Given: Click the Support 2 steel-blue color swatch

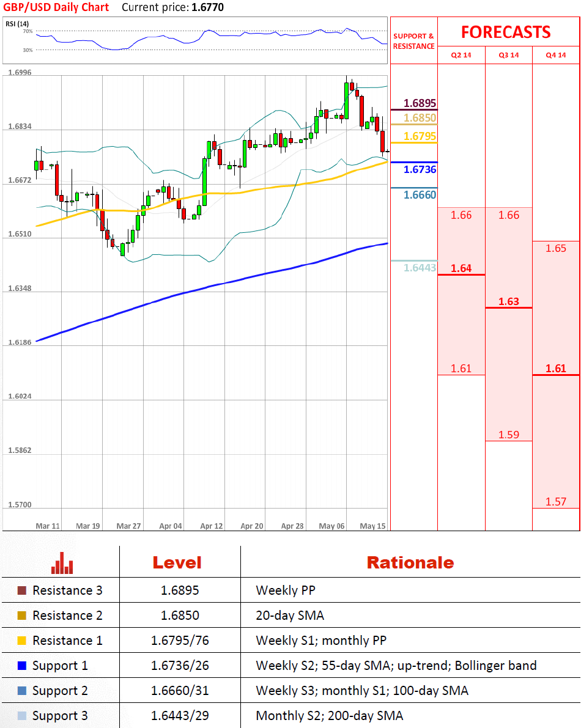Looking at the screenshot, I should (x=22, y=691).
